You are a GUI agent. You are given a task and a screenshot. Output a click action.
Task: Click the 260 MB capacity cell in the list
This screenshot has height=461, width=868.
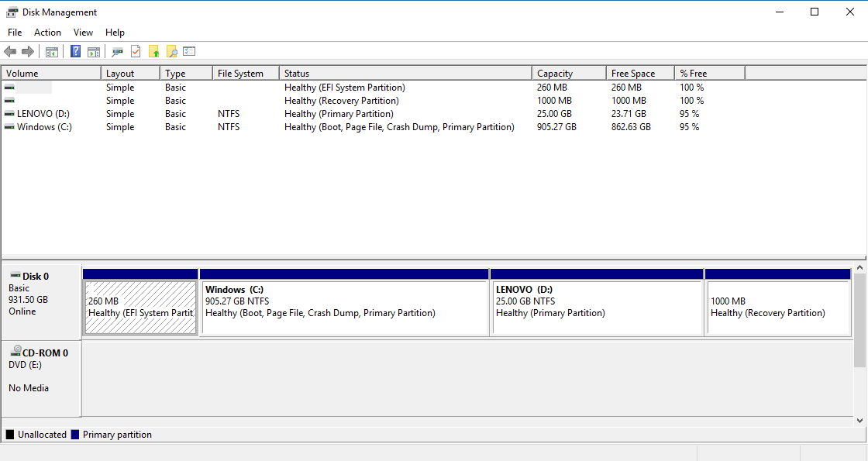552,88
